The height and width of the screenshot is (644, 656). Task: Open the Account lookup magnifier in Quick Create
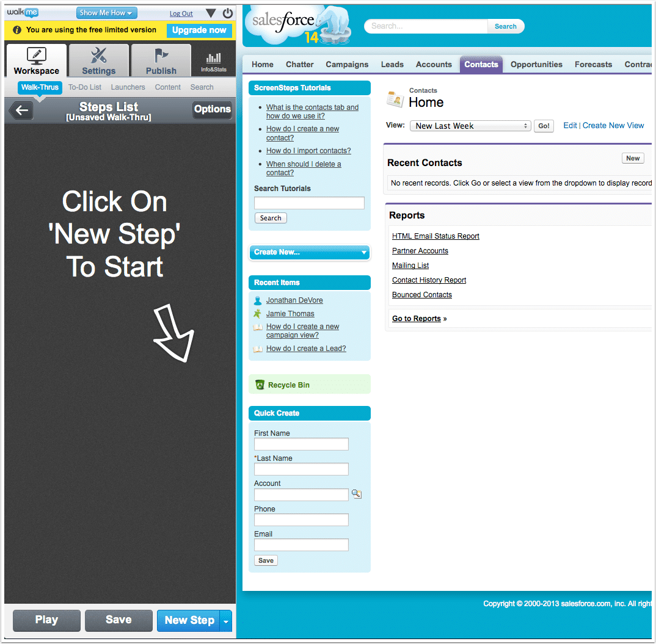coord(357,494)
